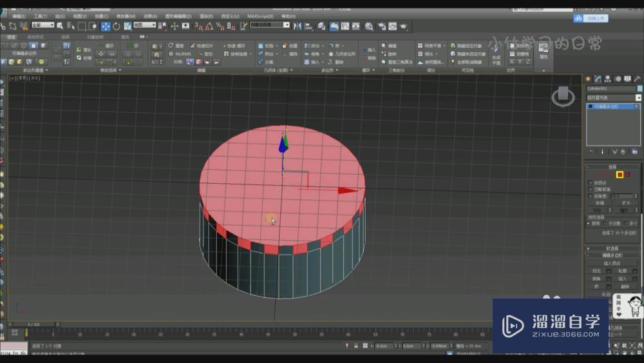The width and height of the screenshot is (644, 363).
Task: Open the Hierarchy command panel tab
Action: (x=608, y=79)
